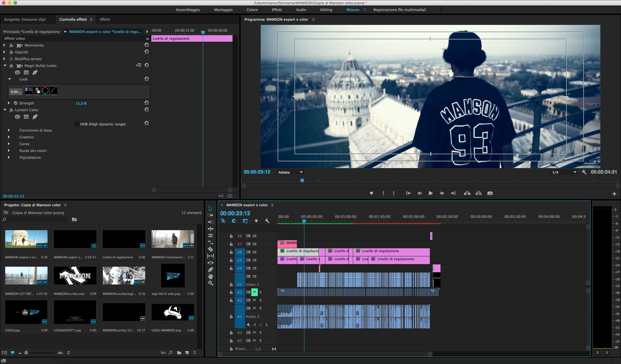Screen dimensions: 621x364
Task: Select the Razor tool
Action: (x=211, y=249)
